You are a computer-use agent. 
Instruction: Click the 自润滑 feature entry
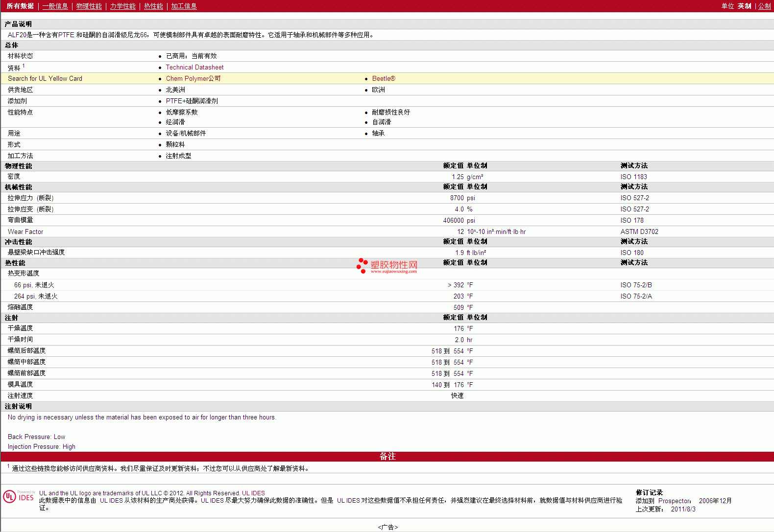381,122
